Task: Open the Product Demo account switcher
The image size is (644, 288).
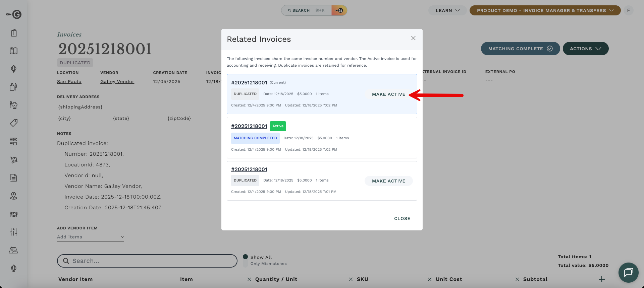Action: (x=545, y=10)
